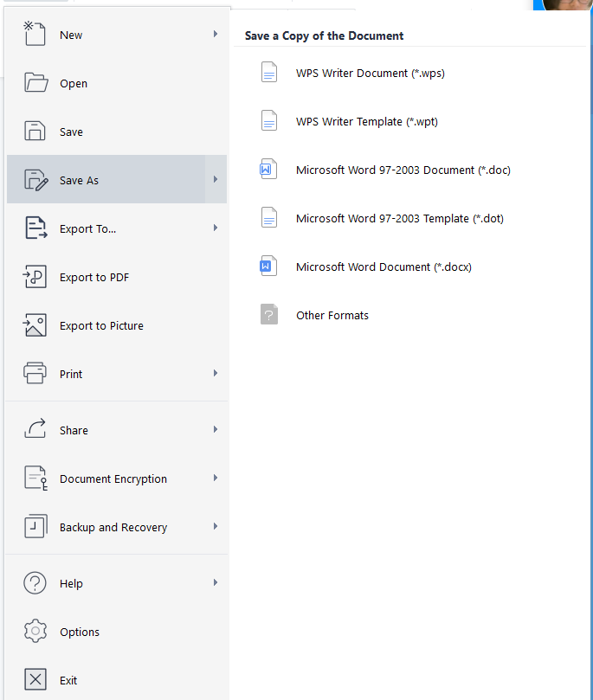
Task: Expand the Print submenu arrow
Action: (216, 374)
